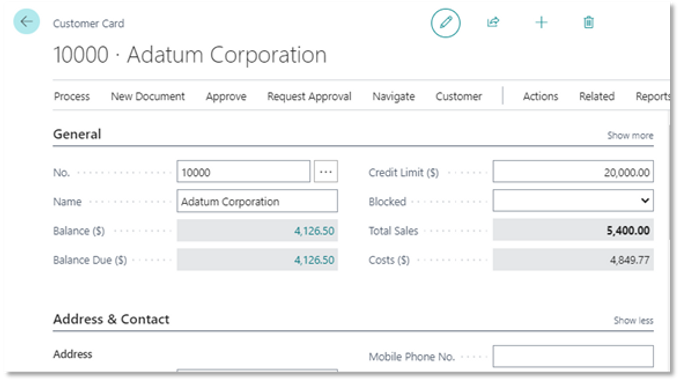Delete customer with trash icon
Image resolution: width=680 pixels, height=380 pixels.
pos(588,22)
